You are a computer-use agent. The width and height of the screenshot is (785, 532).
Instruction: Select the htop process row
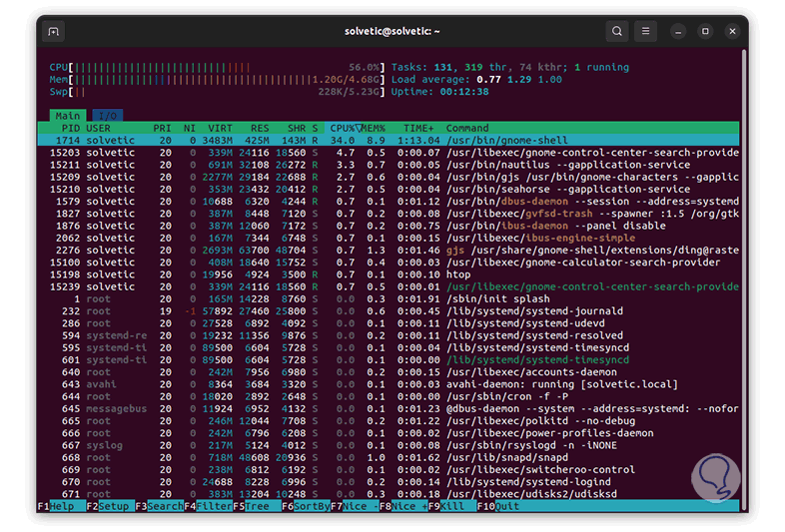pos(389,274)
